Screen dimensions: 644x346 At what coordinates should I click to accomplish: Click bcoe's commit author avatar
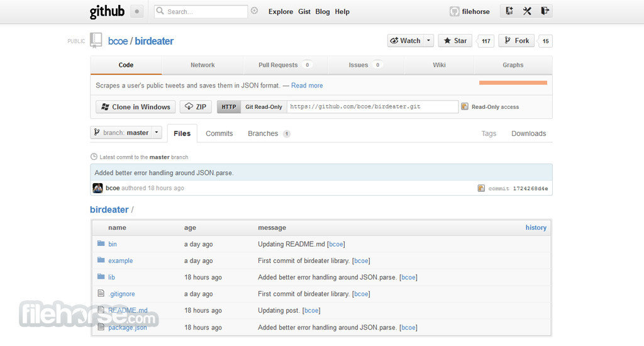pos(97,188)
